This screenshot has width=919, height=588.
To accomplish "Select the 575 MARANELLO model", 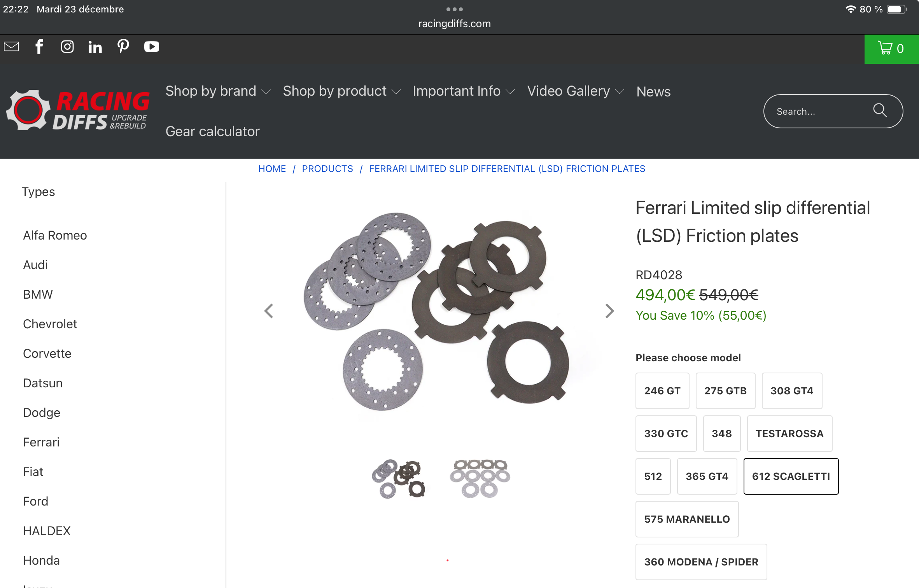I will (687, 519).
